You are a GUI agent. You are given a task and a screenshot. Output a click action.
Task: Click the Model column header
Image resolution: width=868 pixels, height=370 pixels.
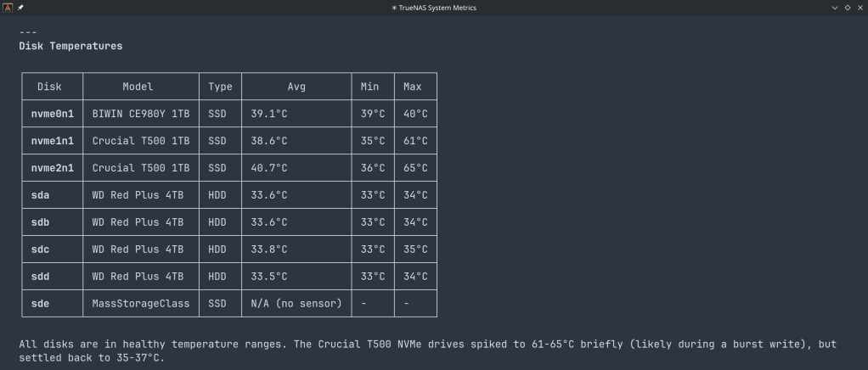point(138,87)
